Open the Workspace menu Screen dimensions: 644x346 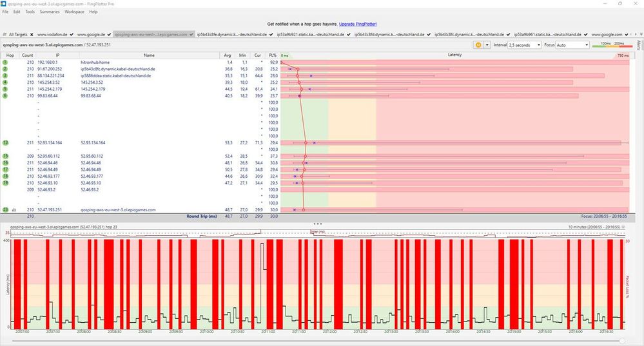pos(74,12)
